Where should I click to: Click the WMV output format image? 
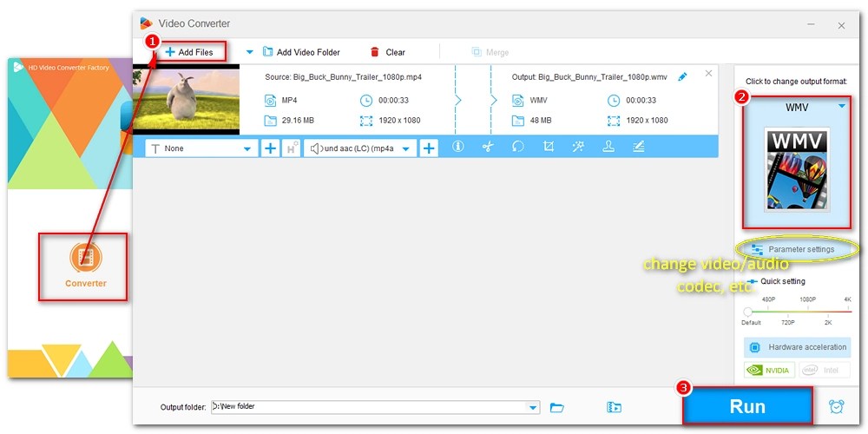pyautogui.click(x=797, y=169)
